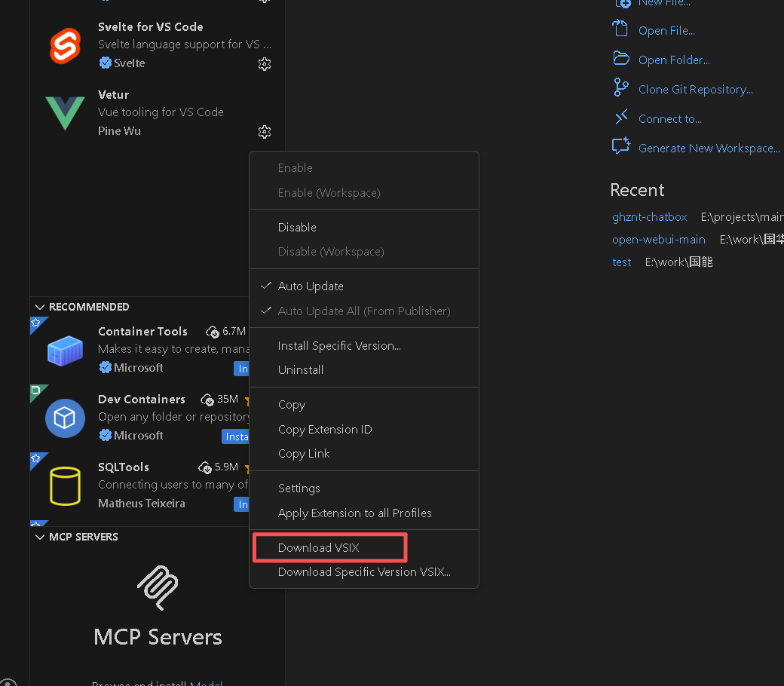This screenshot has width=784, height=686.
Task: Select Copy Extension ID
Action: click(364, 430)
